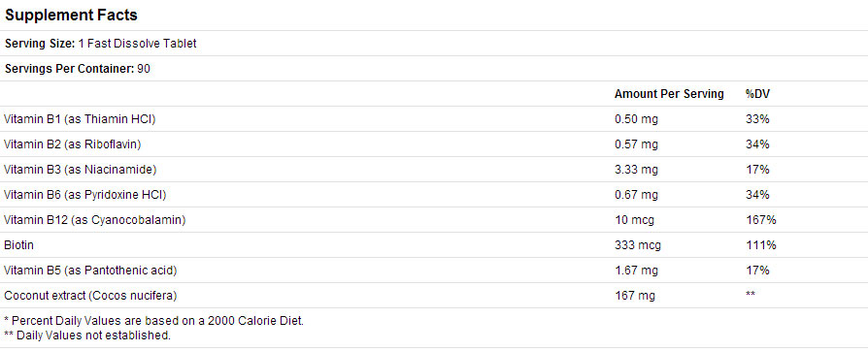Image resolution: width=868 pixels, height=351 pixels.
Task: Click Vitamin B5 (as Pantothenic acid) label
Action: (90, 271)
